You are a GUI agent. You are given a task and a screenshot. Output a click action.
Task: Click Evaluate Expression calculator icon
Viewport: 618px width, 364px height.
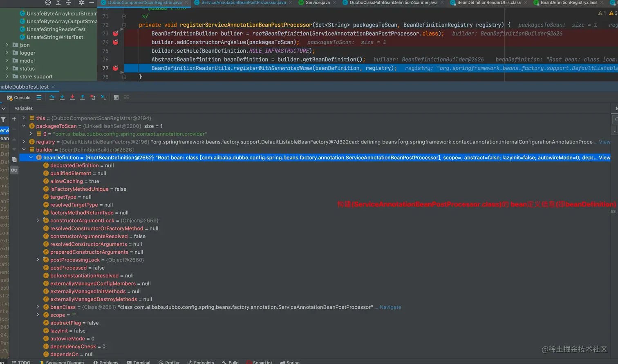(116, 97)
